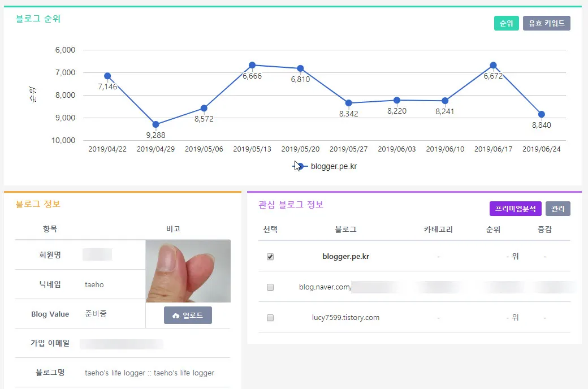
Task: Uncheck the blogger.pe.kr checkbox
Action: 270,257
